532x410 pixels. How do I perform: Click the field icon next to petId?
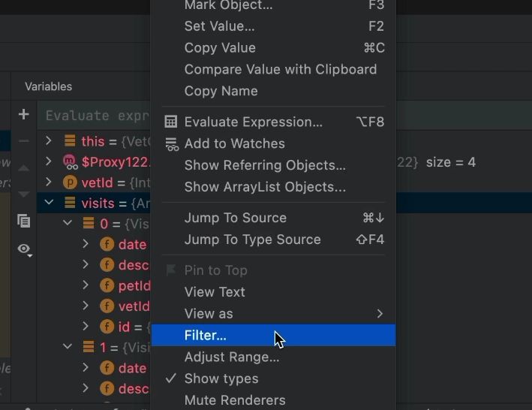tap(107, 285)
